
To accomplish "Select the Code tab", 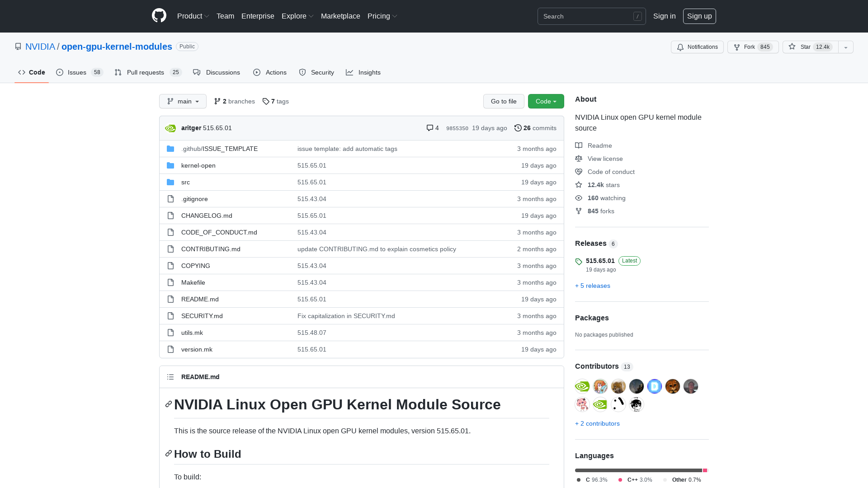I will pos(32,72).
